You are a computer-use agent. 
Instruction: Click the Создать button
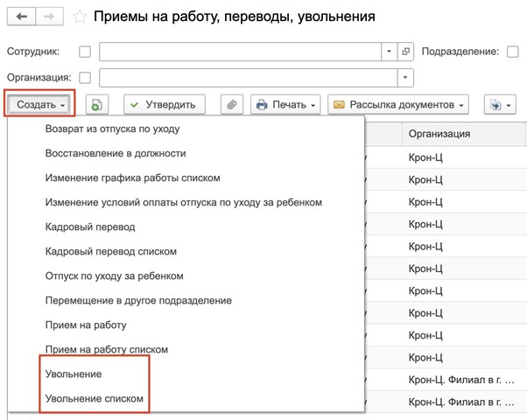tap(40, 105)
